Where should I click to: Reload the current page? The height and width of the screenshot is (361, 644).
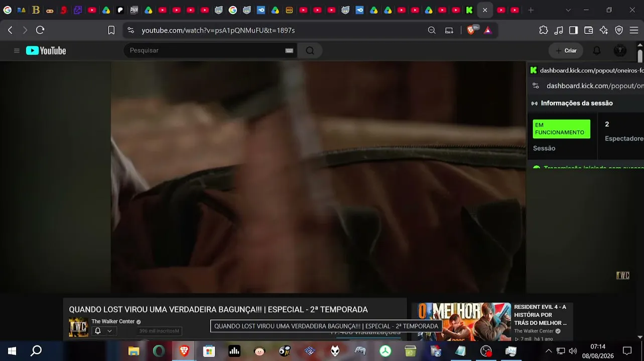pos(40,30)
